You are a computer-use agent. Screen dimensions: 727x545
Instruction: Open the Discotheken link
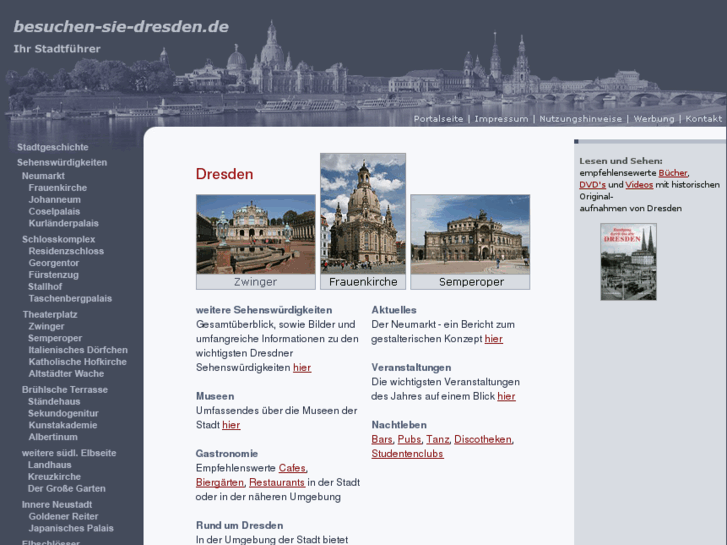pyautogui.click(x=483, y=440)
